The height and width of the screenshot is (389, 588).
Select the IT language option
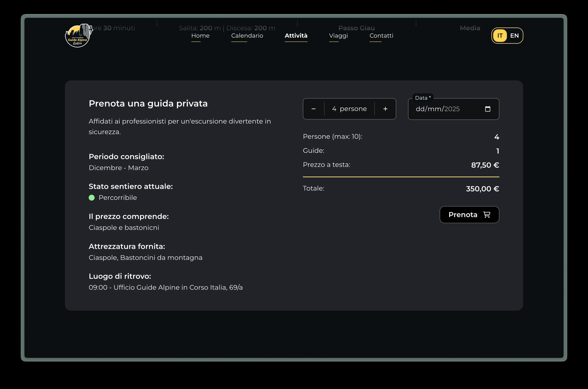click(x=500, y=35)
